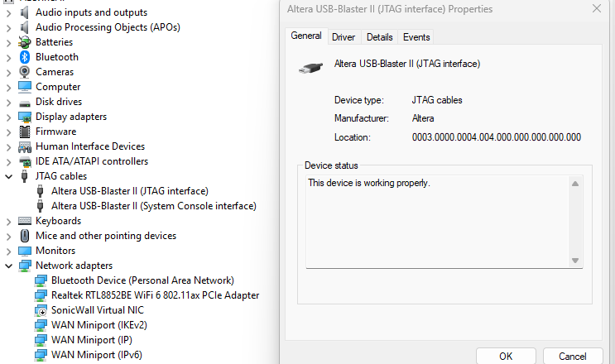Click the Display adapters icon
615x364 pixels.
25,117
